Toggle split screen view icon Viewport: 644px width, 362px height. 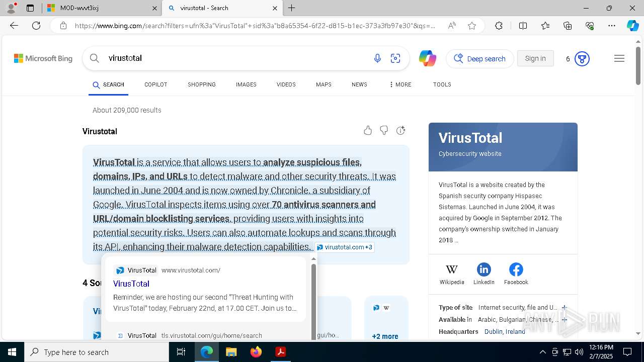click(x=523, y=26)
